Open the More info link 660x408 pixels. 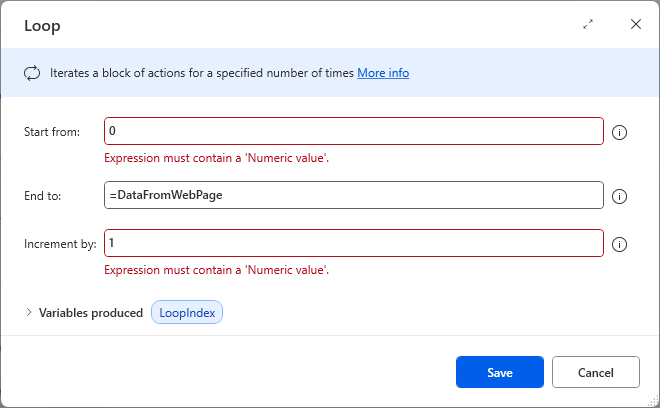click(383, 73)
